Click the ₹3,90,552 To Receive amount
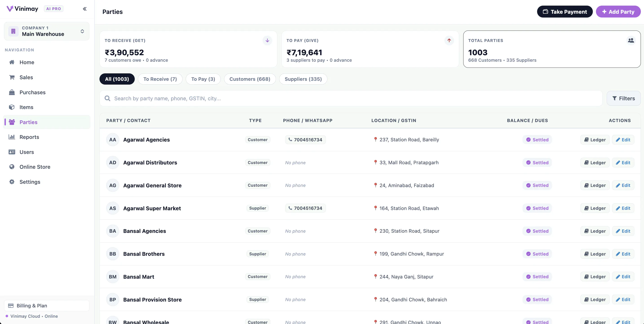This screenshot has width=644, height=324. point(124,53)
